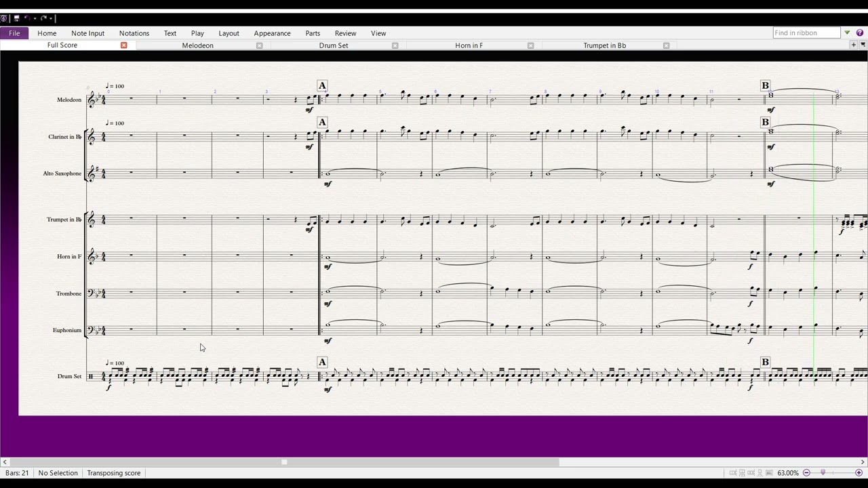Click the Sibelius application logo icon
This screenshot has height=488, width=868.
[4, 18]
